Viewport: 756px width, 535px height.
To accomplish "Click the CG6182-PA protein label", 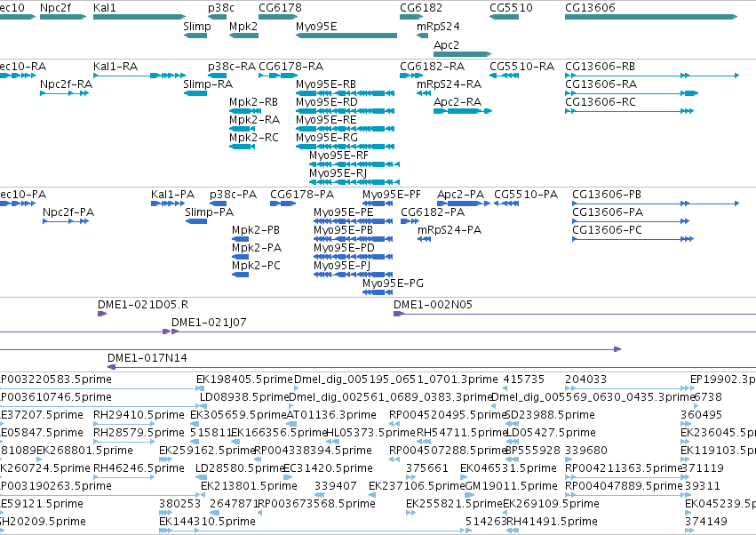I will (x=433, y=212).
